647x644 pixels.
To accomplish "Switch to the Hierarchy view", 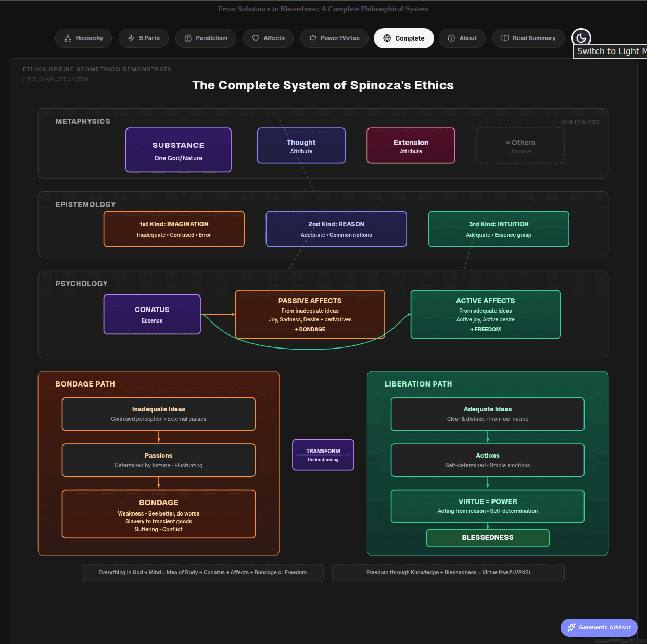I will (83, 38).
